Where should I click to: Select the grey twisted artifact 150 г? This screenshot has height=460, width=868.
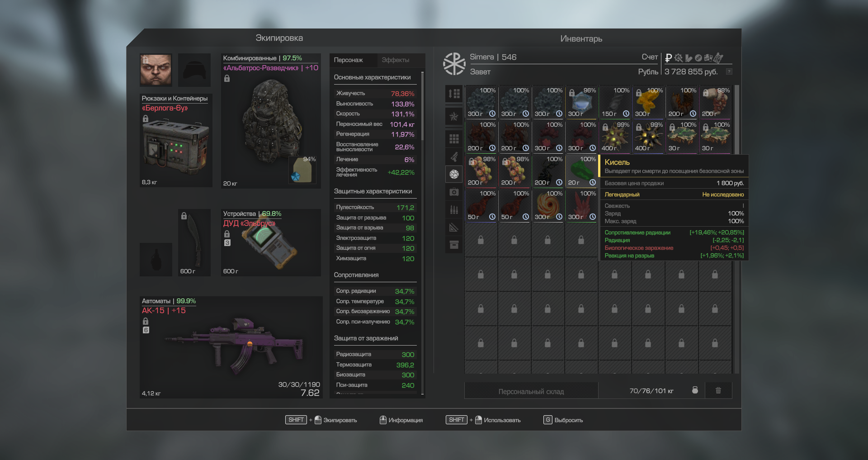click(x=615, y=102)
